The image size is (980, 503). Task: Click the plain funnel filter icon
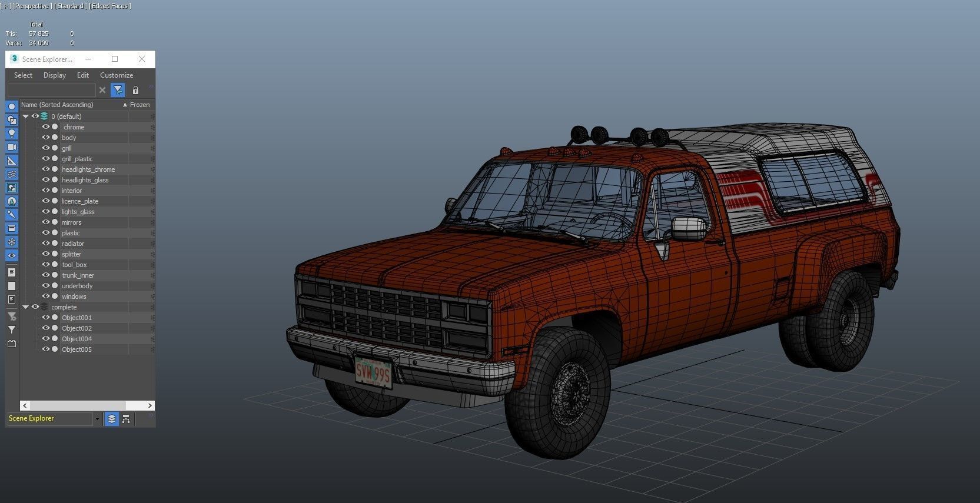(12, 330)
